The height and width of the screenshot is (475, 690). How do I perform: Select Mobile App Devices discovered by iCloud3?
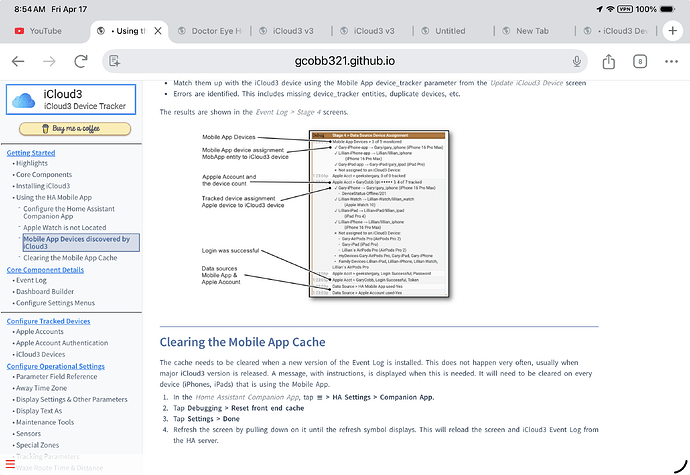click(81, 243)
